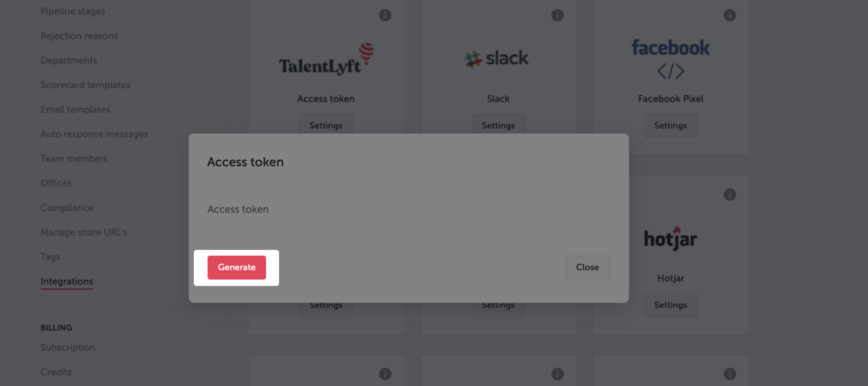
Task: Open info icon on TalentLyft card
Action: [x=385, y=15]
